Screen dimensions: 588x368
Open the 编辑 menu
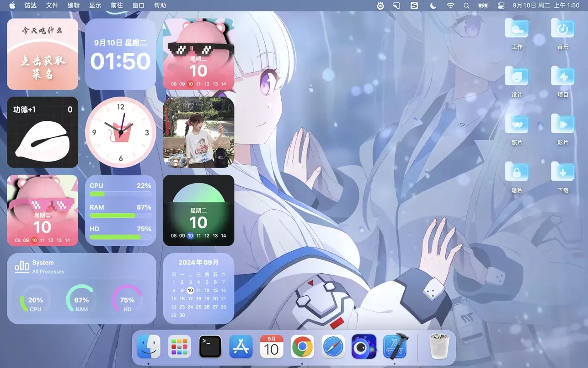tap(74, 5)
